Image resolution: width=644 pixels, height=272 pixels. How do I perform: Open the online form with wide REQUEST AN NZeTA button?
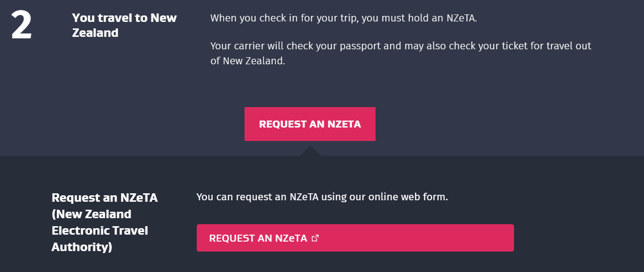pos(355,238)
